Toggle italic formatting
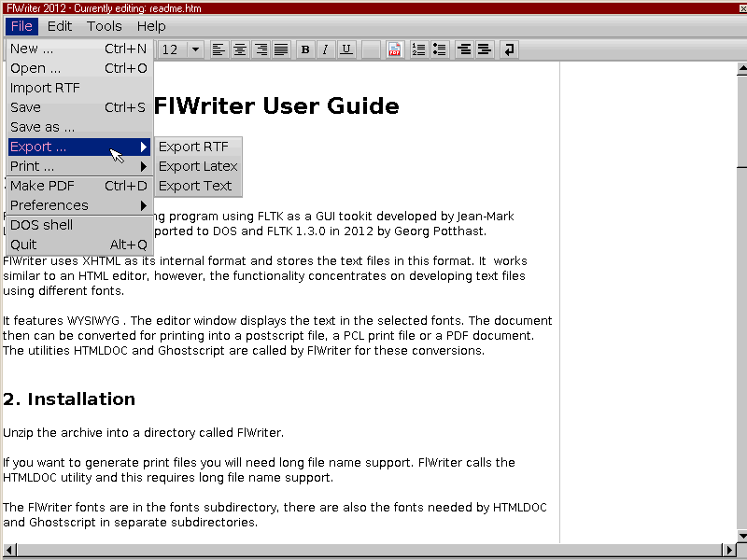747x560 pixels. [x=326, y=49]
